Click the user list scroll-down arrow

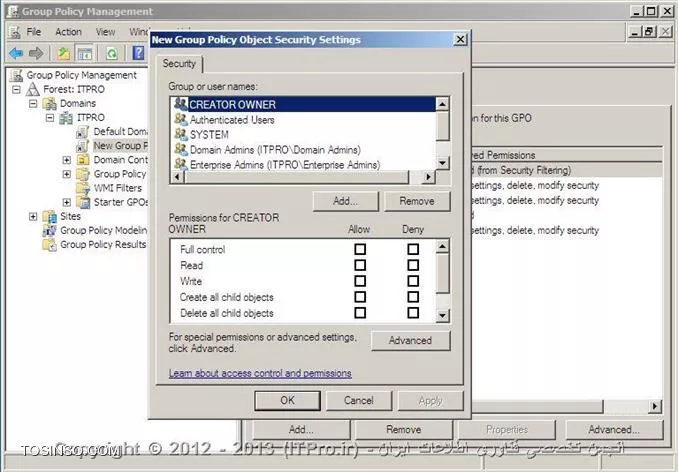442,163
